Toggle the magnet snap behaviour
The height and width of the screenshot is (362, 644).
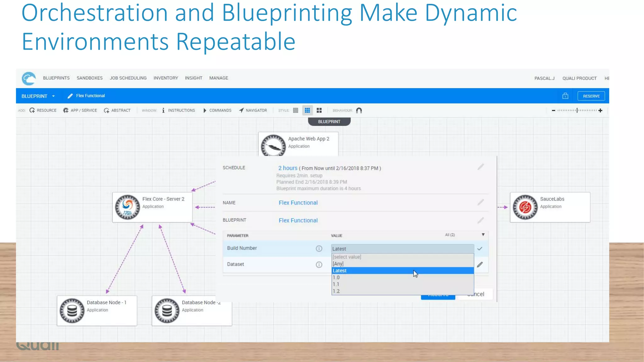coord(359,110)
